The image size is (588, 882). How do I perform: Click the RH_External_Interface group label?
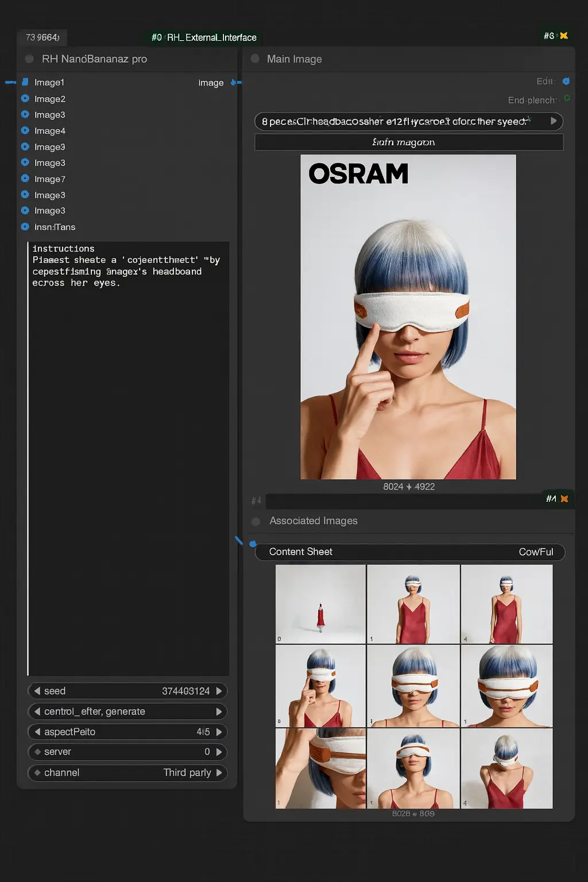(204, 37)
